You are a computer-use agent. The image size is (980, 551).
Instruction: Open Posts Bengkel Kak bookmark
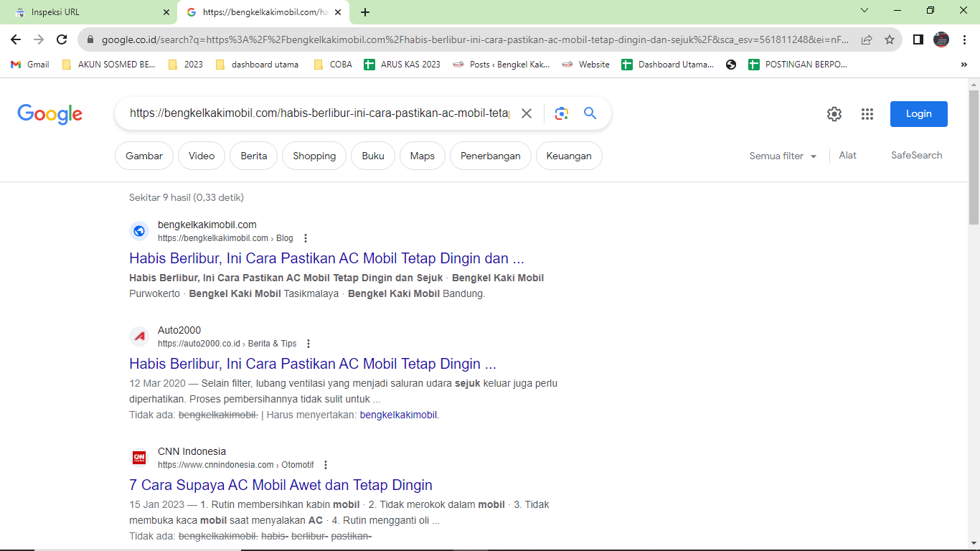tap(501, 65)
